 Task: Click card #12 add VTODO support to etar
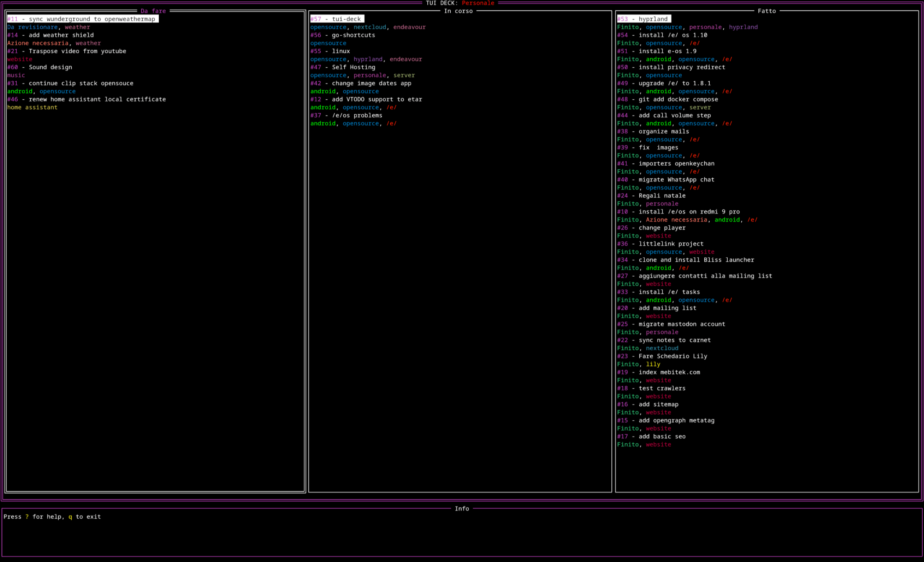click(x=366, y=99)
